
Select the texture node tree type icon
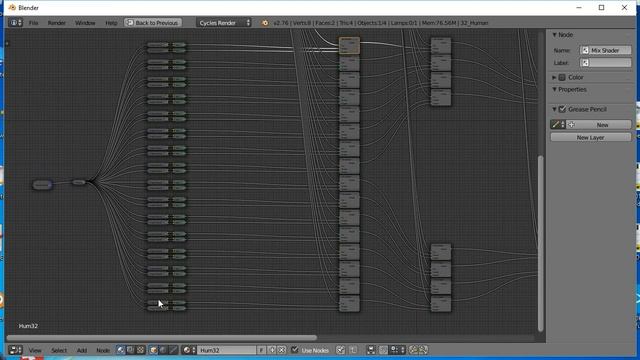(140, 350)
